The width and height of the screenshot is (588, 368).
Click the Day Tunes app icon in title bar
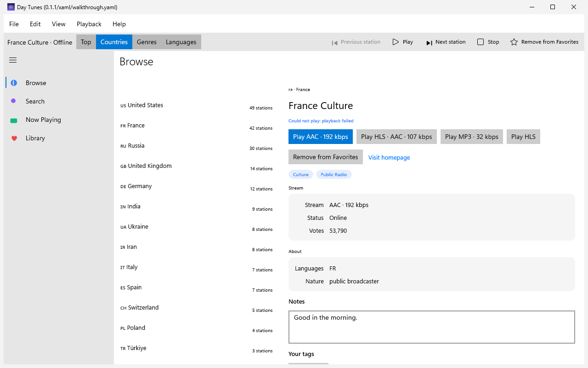coord(11,7)
